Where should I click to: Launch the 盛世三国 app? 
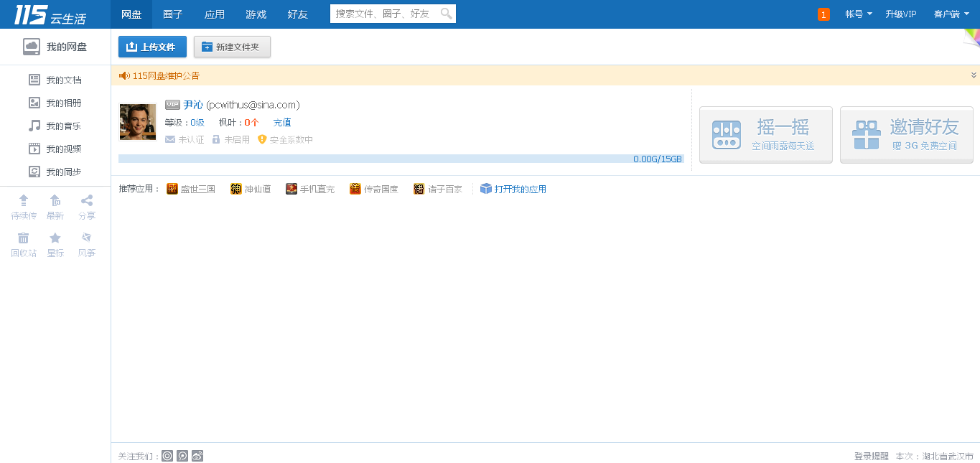pyautogui.click(x=191, y=190)
